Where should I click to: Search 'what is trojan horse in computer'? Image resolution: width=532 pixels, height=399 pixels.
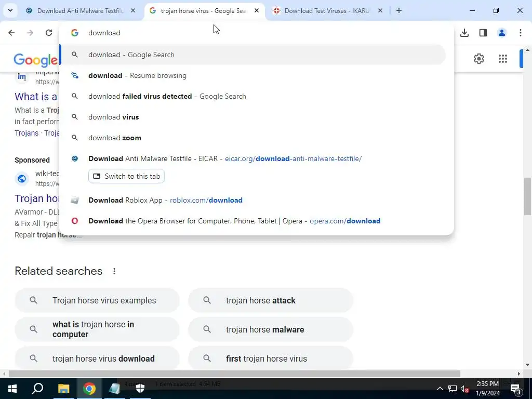point(97,329)
